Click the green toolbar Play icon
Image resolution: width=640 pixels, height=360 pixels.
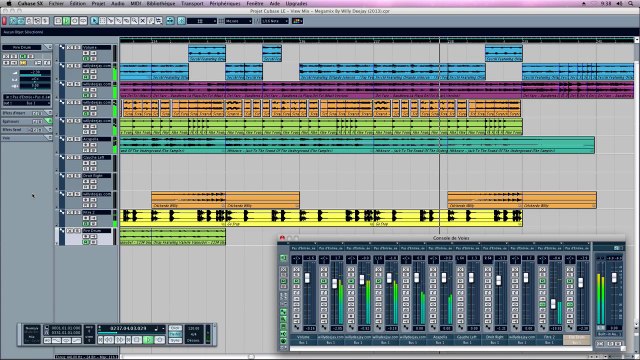[x=66, y=20]
